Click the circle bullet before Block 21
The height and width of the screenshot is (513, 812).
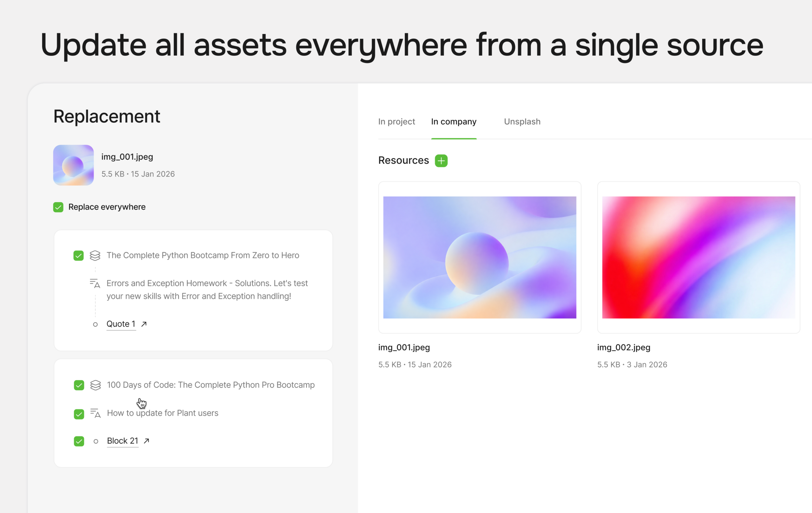[x=96, y=441]
